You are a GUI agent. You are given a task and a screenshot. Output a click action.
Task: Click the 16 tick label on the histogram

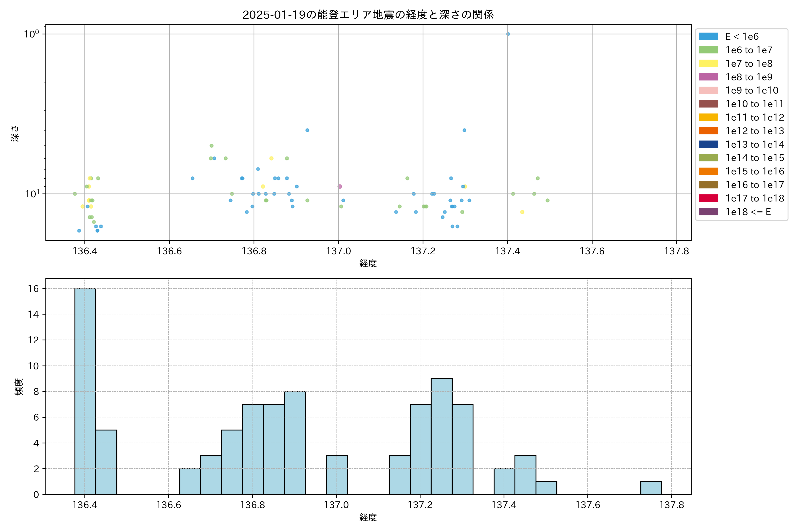coord(33,289)
